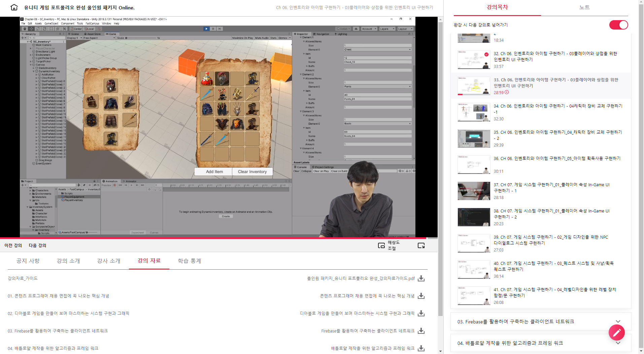
Task: Click the Clear Inventory button
Action: tap(252, 171)
